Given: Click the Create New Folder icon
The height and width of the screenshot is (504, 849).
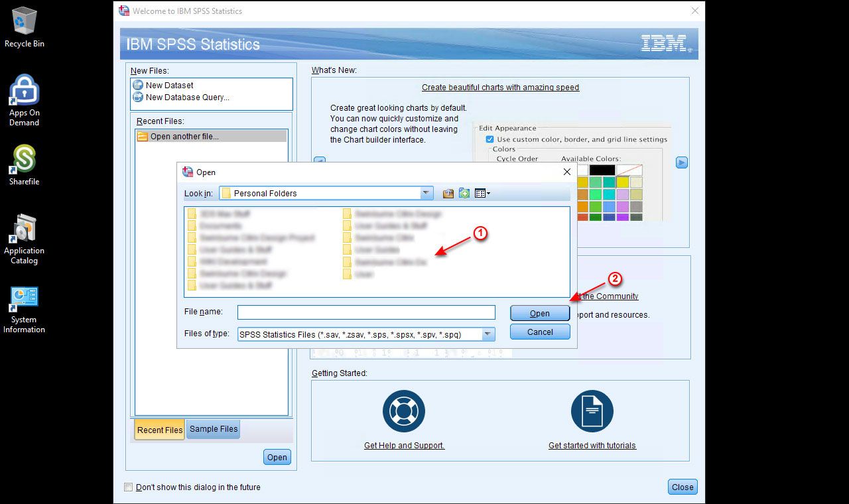Looking at the screenshot, I should pyautogui.click(x=464, y=194).
